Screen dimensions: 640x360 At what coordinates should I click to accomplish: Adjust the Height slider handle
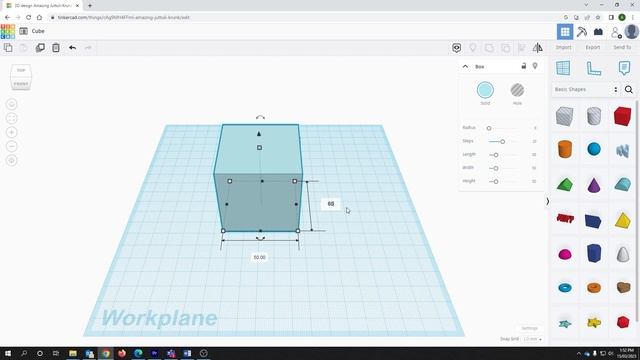click(496, 182)
